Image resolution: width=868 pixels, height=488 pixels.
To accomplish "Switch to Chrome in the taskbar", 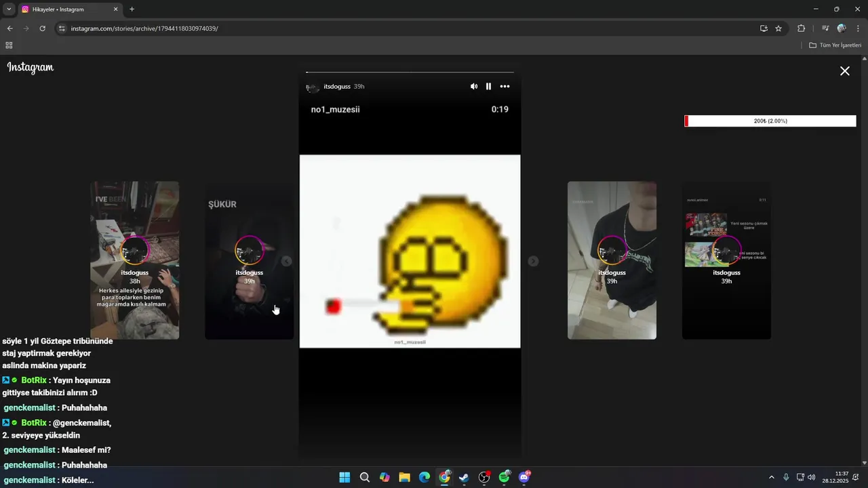I will point(445,477).
